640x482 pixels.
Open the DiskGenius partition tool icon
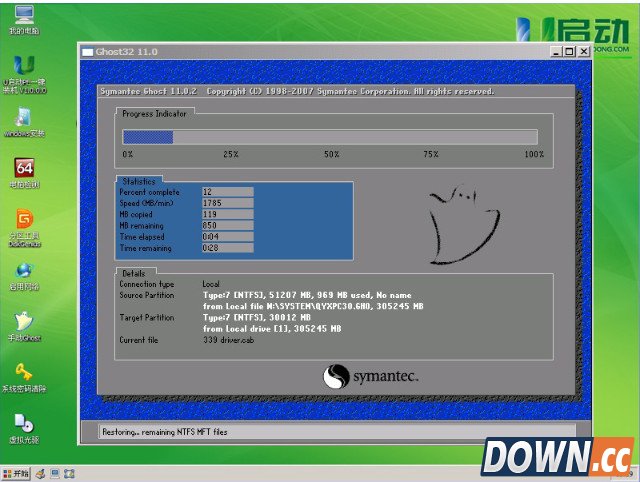(x=24, y=221)
